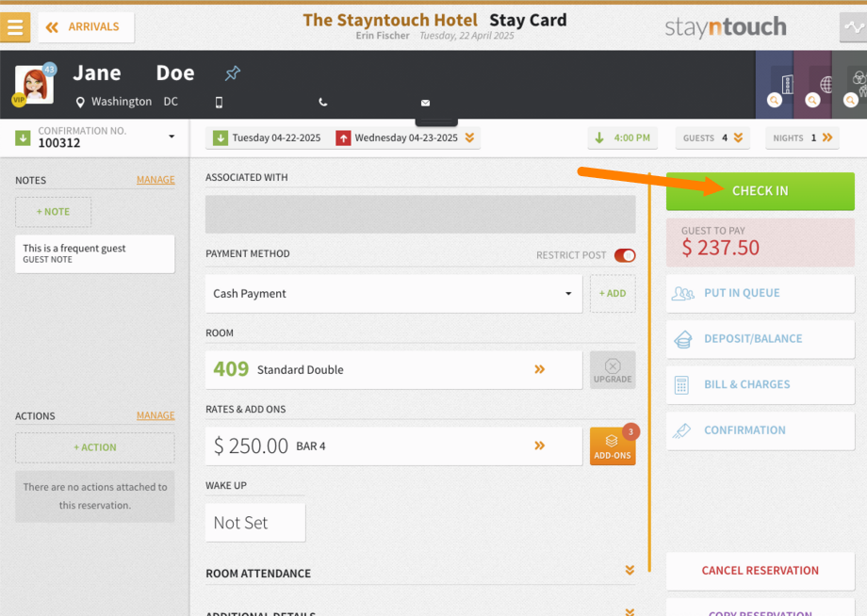
Task: Open Jane Doe's guest avatar
Action: [x=34, y=85]
